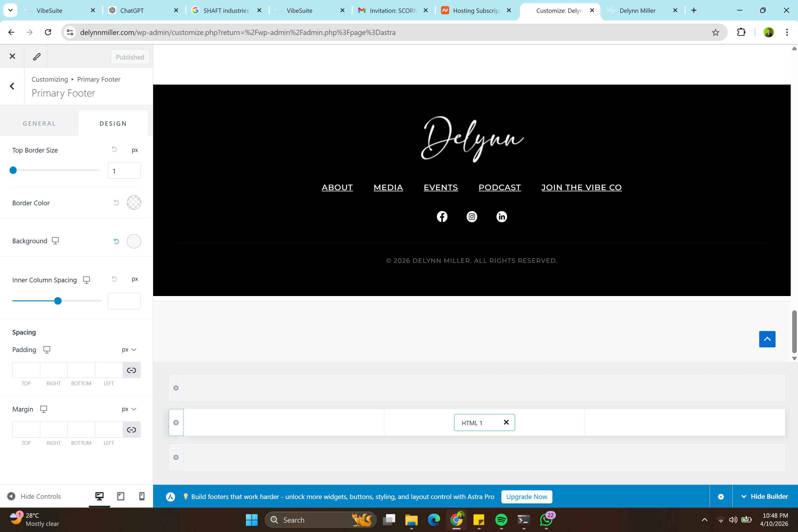
Task: Switch preview to desktop device
Action: (99, 496)
